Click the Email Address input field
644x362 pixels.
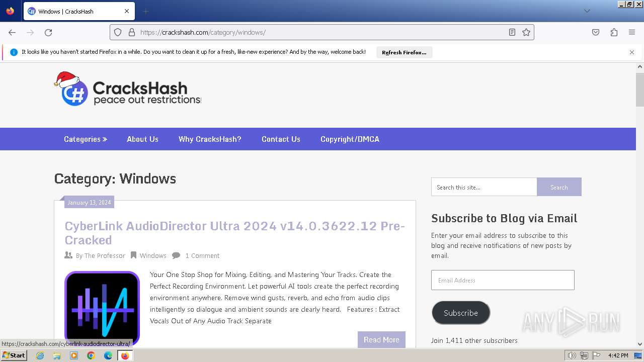pyautogui.click(x=503, y=280)
